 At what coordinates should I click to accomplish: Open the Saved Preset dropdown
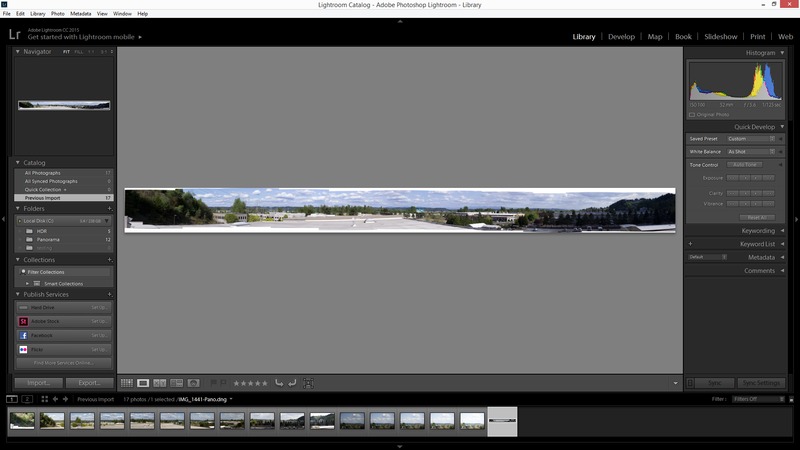(750, 139)
